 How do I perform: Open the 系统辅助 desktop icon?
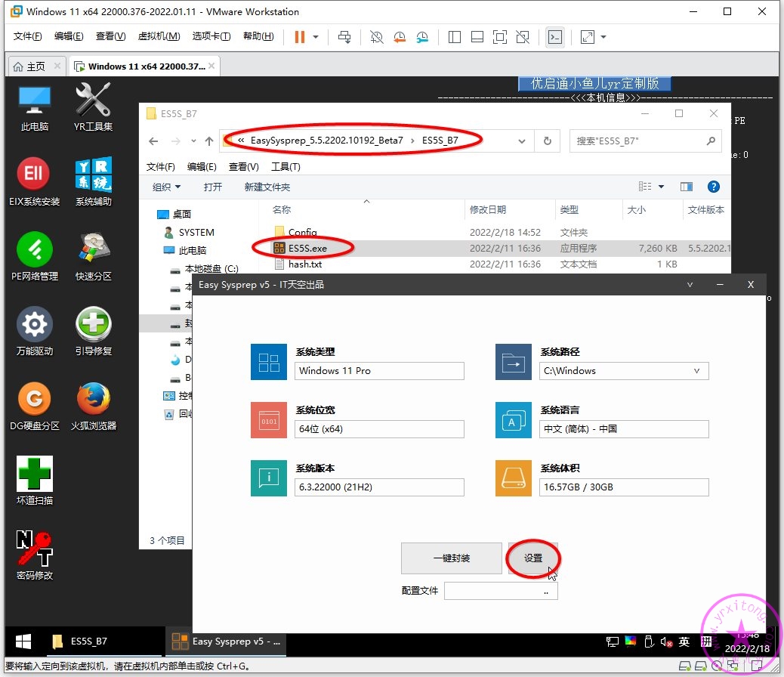point(93,182)
